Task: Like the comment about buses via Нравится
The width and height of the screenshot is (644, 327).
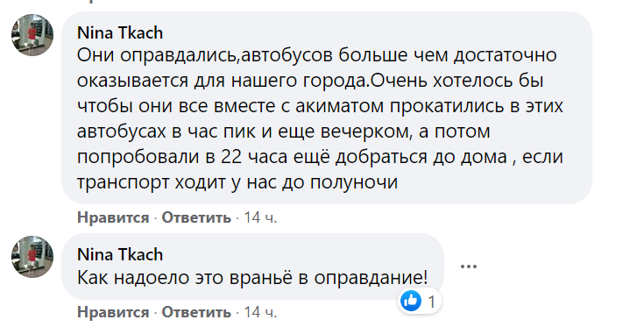Action: coord(113,217)
